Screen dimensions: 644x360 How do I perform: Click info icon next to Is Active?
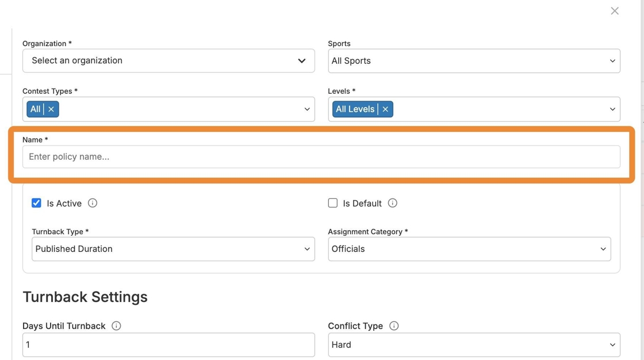(93, 203)
